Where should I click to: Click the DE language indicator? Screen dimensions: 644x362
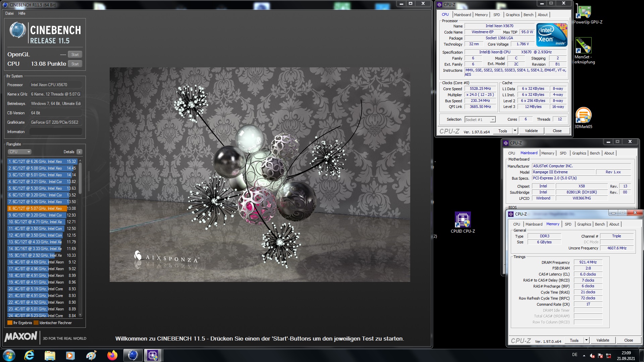575,355
